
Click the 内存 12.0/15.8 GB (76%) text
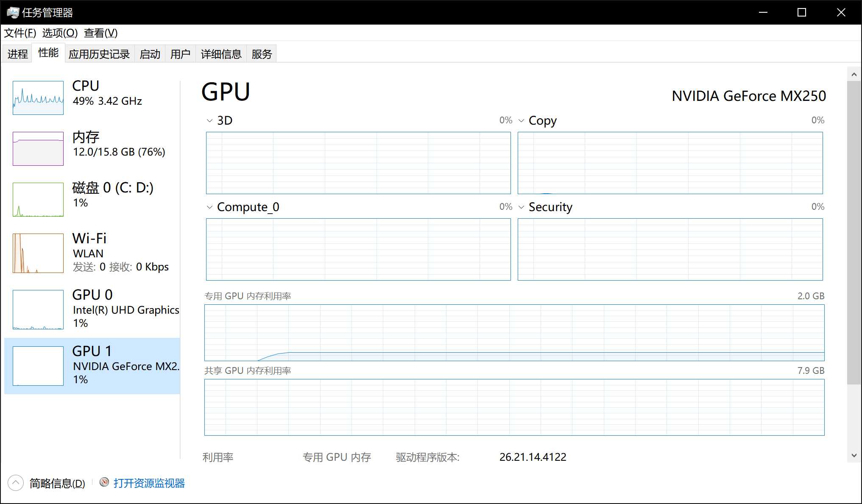(119, 152)
